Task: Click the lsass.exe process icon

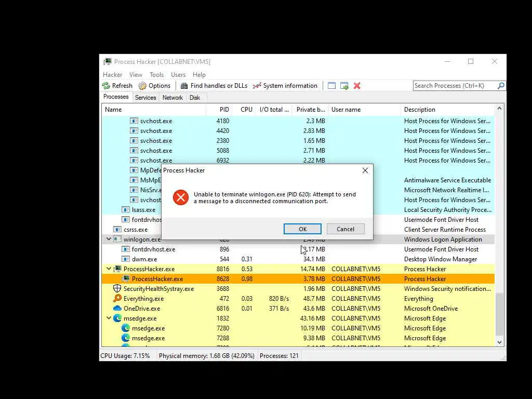Action: coord(126,210)
